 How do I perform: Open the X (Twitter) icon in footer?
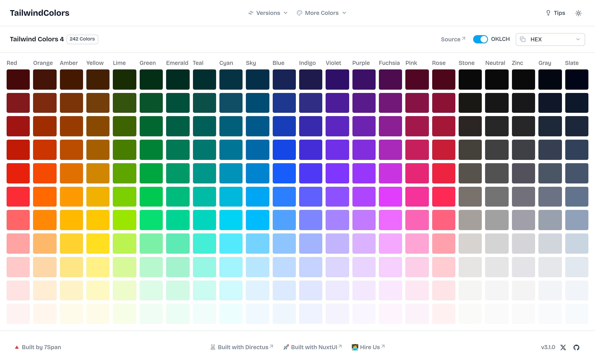563,347
